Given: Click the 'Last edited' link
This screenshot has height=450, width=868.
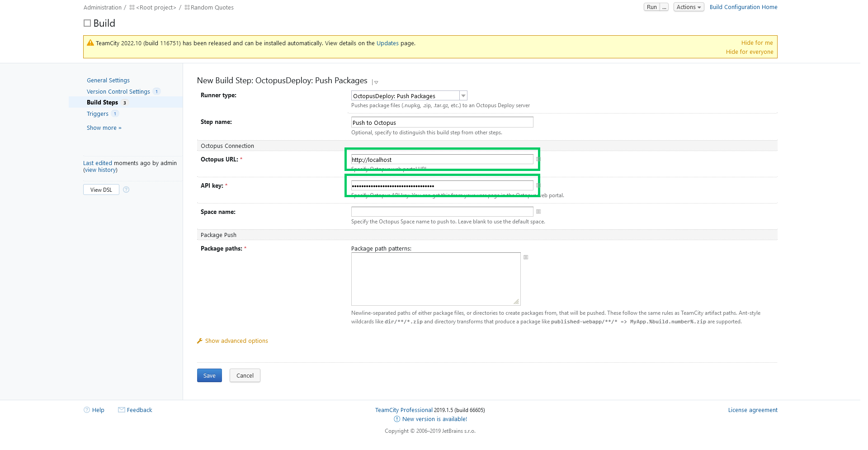Looking at the screenshot, I should point(98,163).
